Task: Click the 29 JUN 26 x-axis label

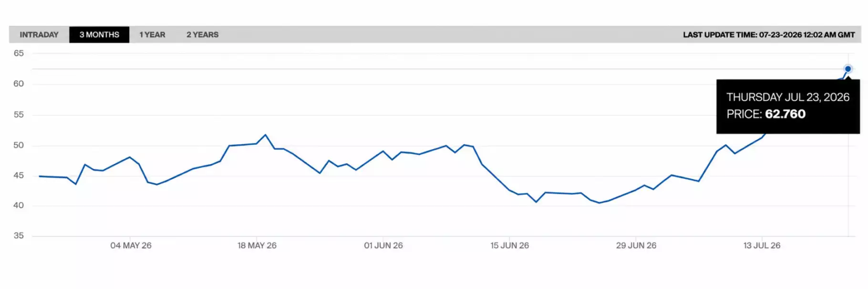Action: pos(636,246)
